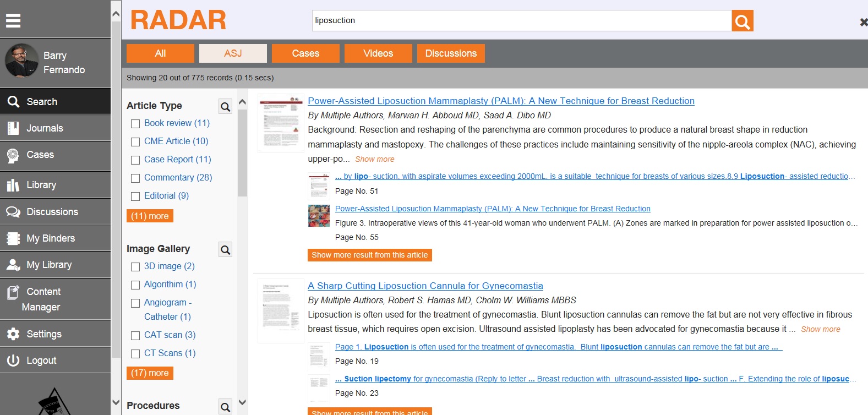868x415 pixels.
Task: Click the Logout power icon
Action: pyautogui.click(x=13, y=361)
